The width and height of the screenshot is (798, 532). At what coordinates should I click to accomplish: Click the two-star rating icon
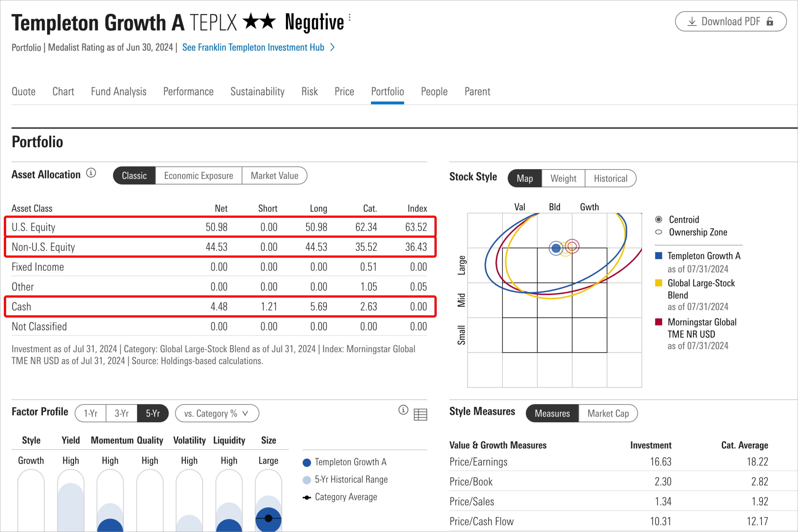[x=259, y=21]
